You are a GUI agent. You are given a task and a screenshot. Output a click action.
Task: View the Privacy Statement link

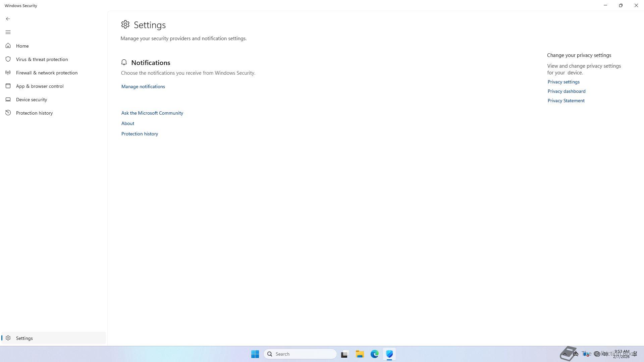click(566, 101)
